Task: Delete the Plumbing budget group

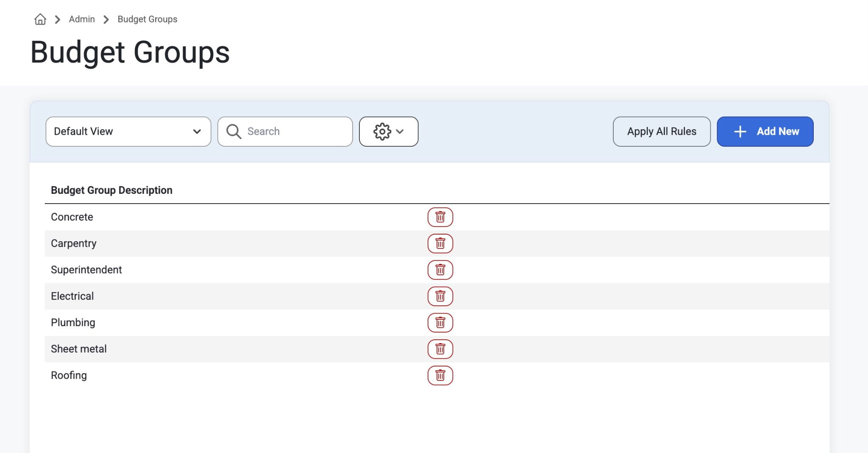Action: (x=440, y=323)
